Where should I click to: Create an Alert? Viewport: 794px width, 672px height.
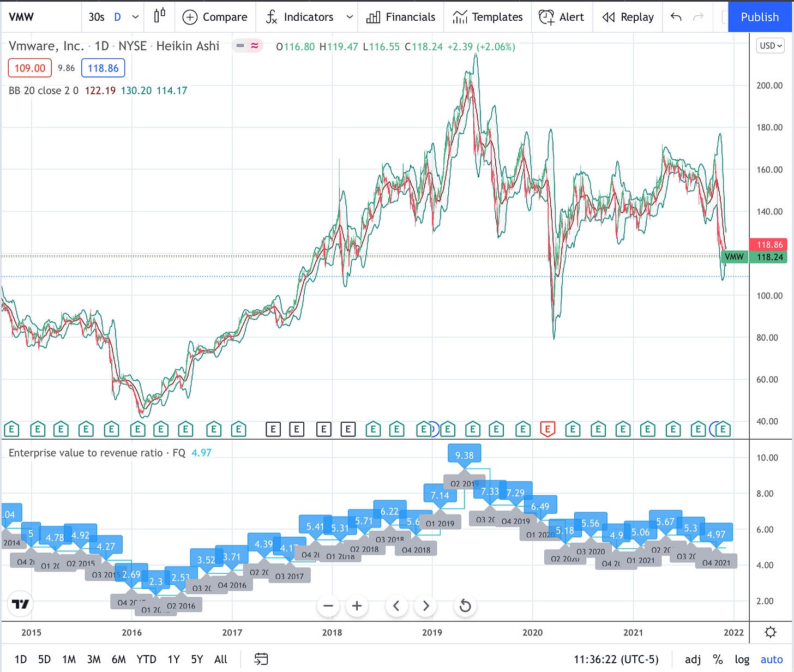561,17
